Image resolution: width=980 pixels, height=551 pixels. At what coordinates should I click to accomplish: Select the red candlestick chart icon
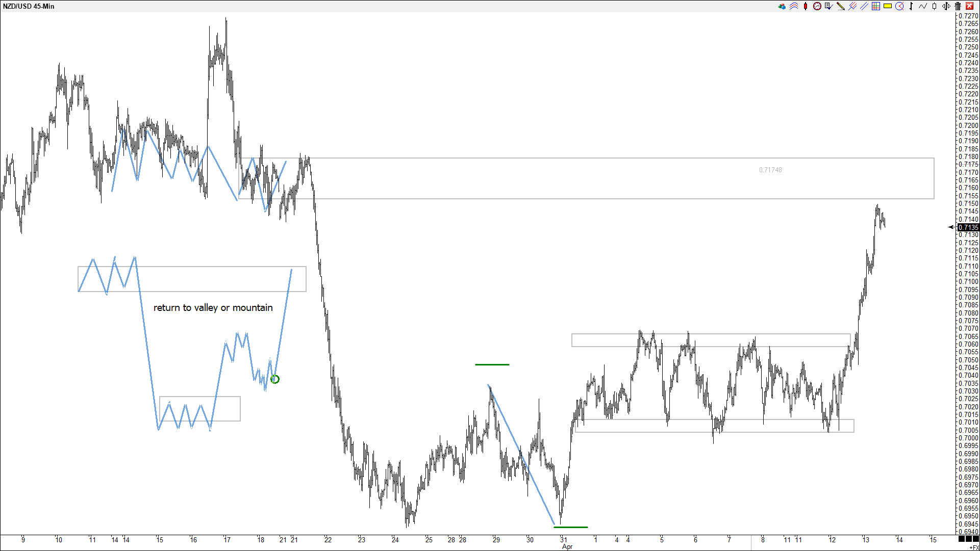pos(806,6)
